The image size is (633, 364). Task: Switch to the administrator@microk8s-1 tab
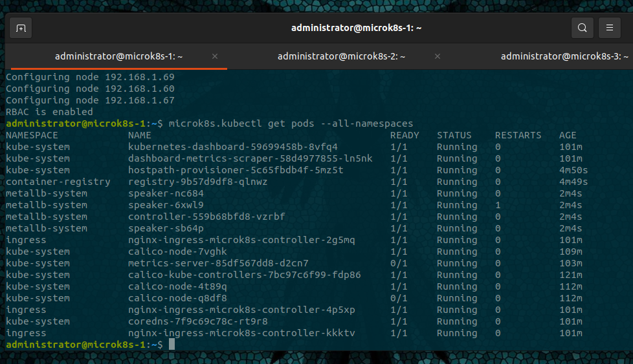point(118,56)
